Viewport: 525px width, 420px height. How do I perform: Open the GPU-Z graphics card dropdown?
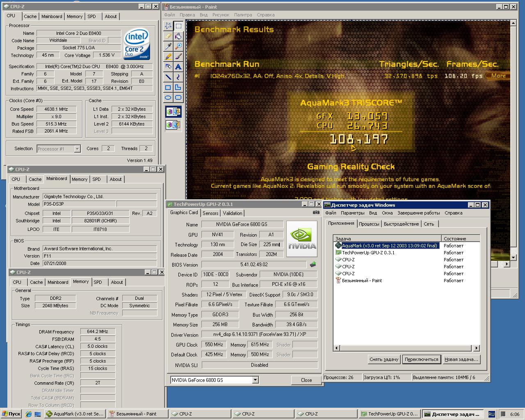[x=256, y=380]
